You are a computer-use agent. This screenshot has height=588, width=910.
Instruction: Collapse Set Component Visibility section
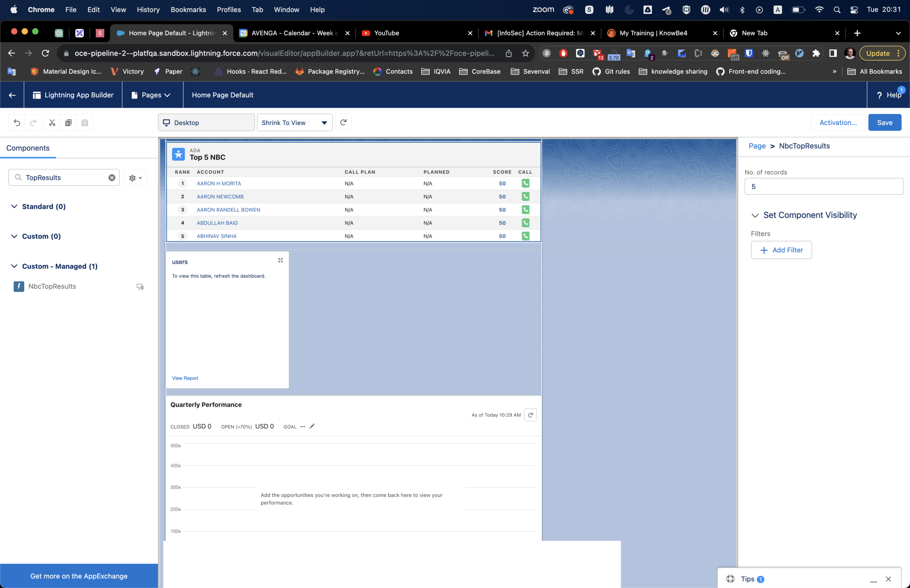[x=755, y=215]
